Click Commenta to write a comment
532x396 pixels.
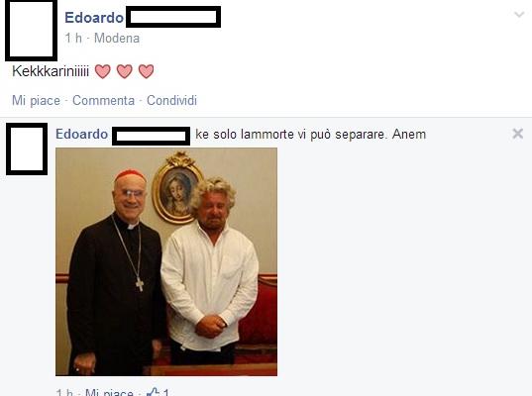coord(103,100)
